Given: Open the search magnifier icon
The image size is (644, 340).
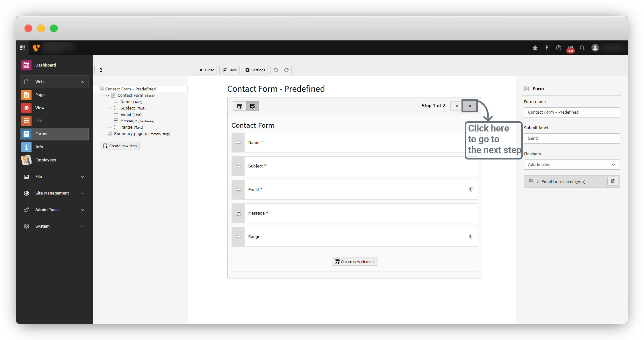Looking at the screenshot, I should click(582, 48).
